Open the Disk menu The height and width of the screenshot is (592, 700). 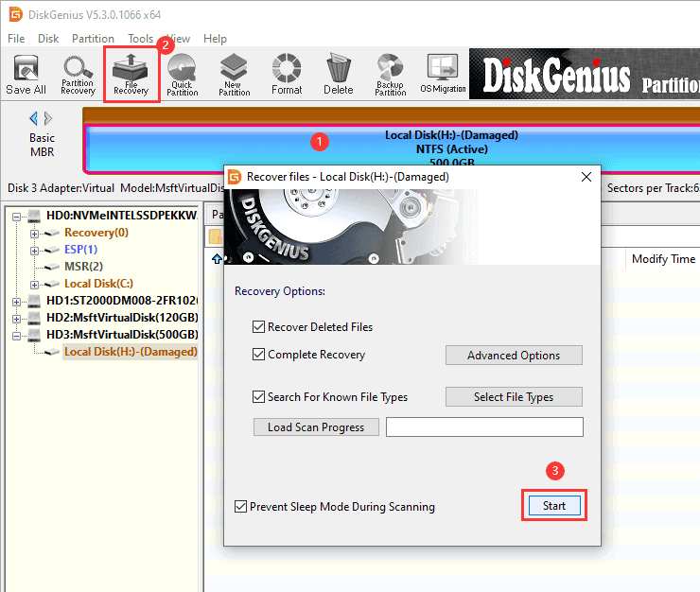coord(48,39)
